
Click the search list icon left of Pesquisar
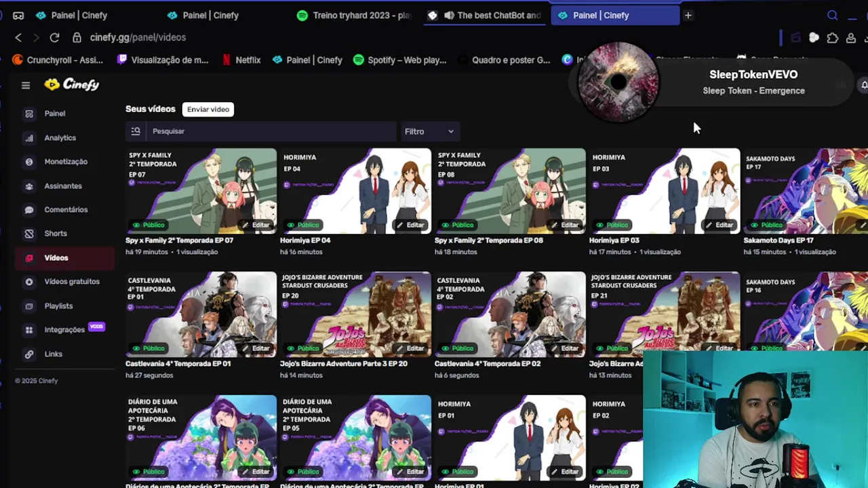[136, 131]
